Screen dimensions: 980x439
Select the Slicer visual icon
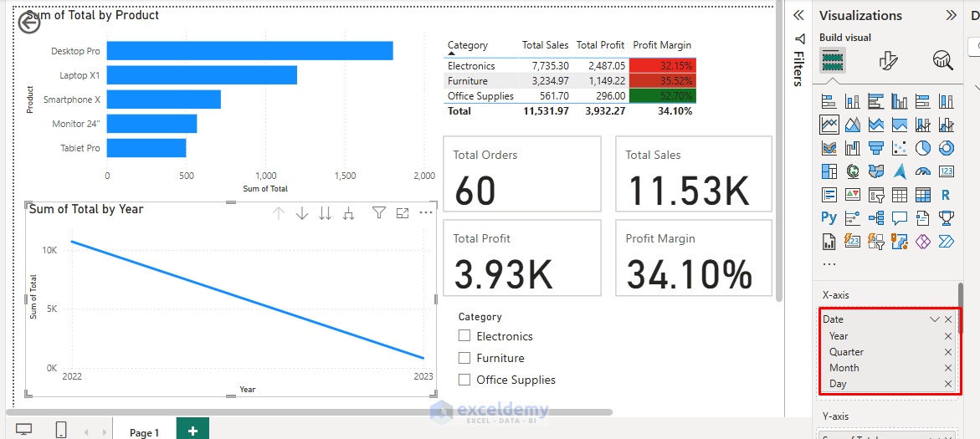point(875,195)
